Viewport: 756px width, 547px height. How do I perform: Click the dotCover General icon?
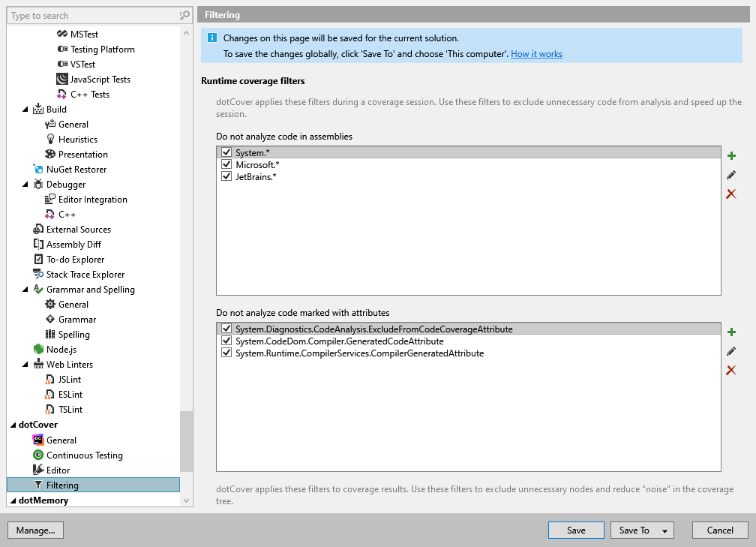click(x=38, y=440)
